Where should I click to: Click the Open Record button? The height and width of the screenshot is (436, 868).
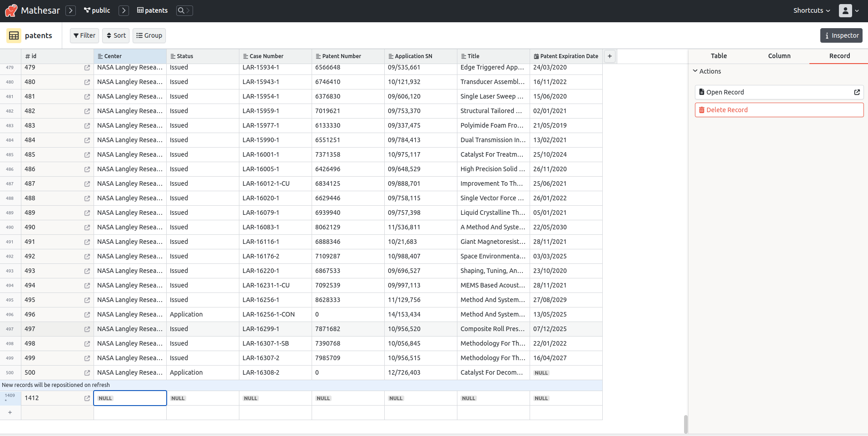click(x=778, y=92)
